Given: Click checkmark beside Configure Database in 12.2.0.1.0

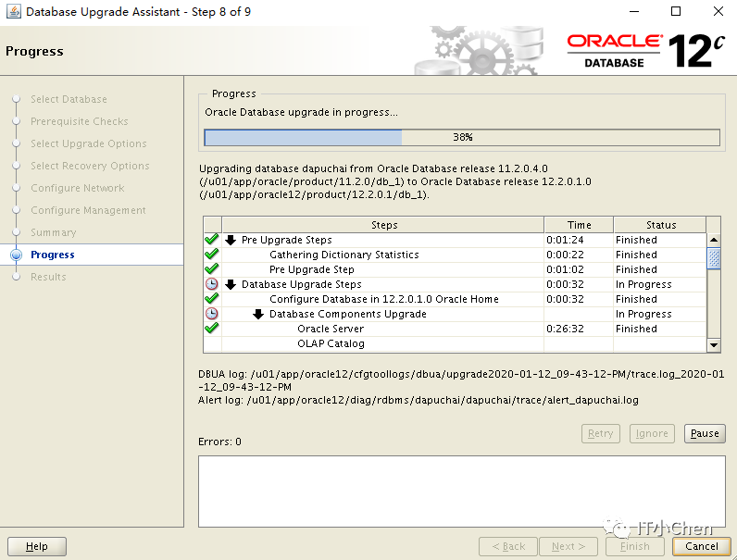Looking at the screenshot, I should [212, 298].
